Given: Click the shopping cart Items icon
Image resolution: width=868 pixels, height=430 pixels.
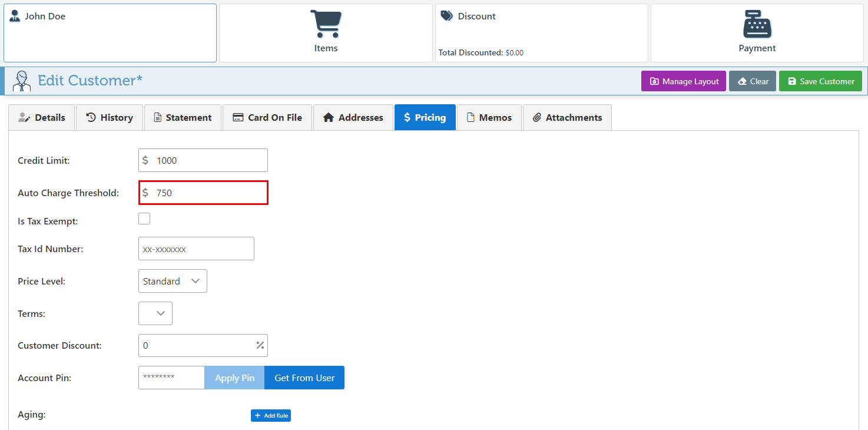Looking at the screenshot, I should (x=326, y=24).
